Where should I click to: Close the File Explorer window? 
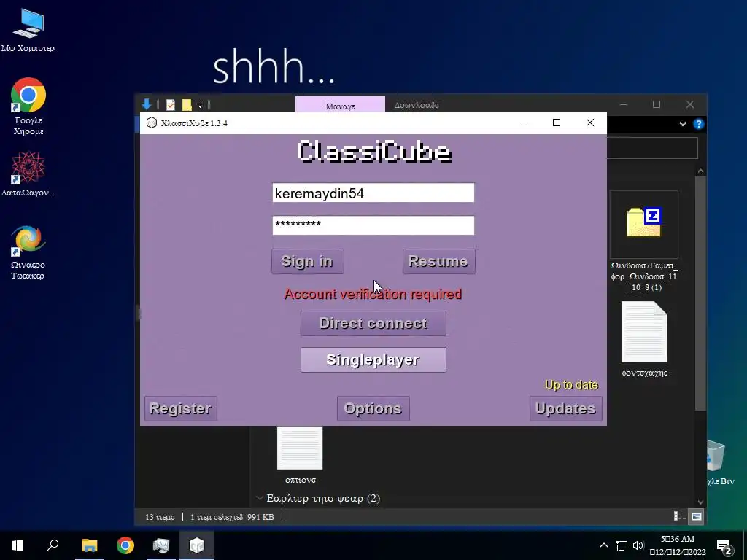[x=690, y=104]
